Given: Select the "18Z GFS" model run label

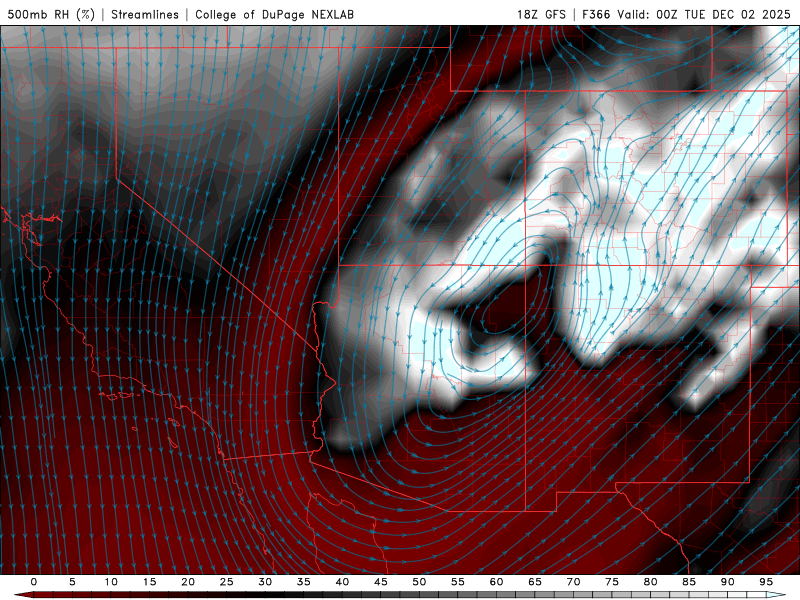Looking at the screenshot, I should tap(541, 14).
